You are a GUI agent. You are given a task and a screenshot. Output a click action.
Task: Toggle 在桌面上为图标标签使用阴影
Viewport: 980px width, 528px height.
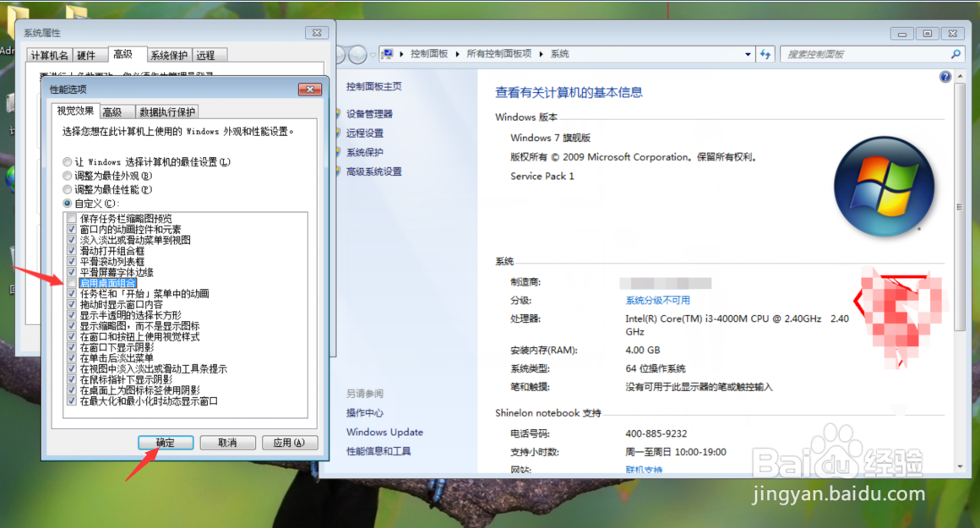coord(72,390)
